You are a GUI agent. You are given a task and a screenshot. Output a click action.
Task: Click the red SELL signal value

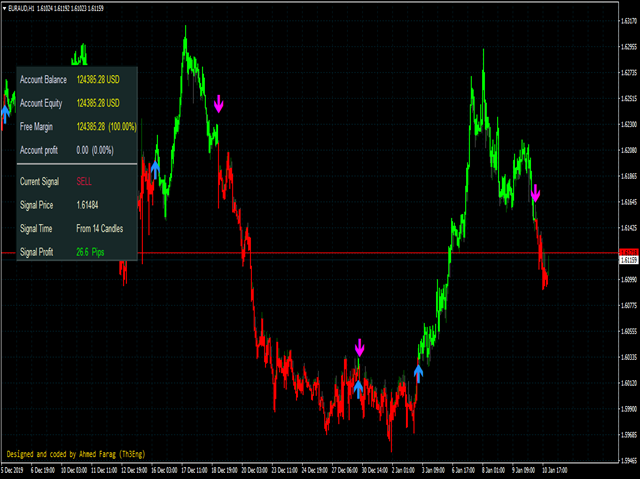tap(84, 181)
